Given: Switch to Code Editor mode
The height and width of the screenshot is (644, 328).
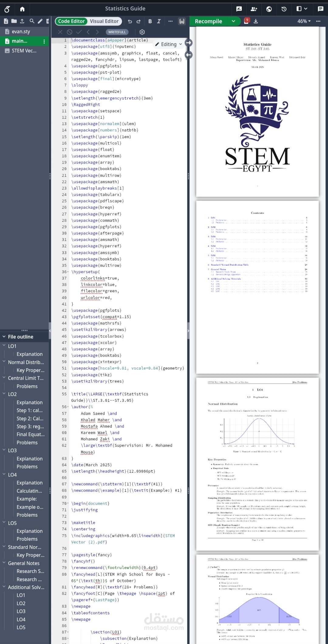Looking at the screenshot, I should coord(71,21).
